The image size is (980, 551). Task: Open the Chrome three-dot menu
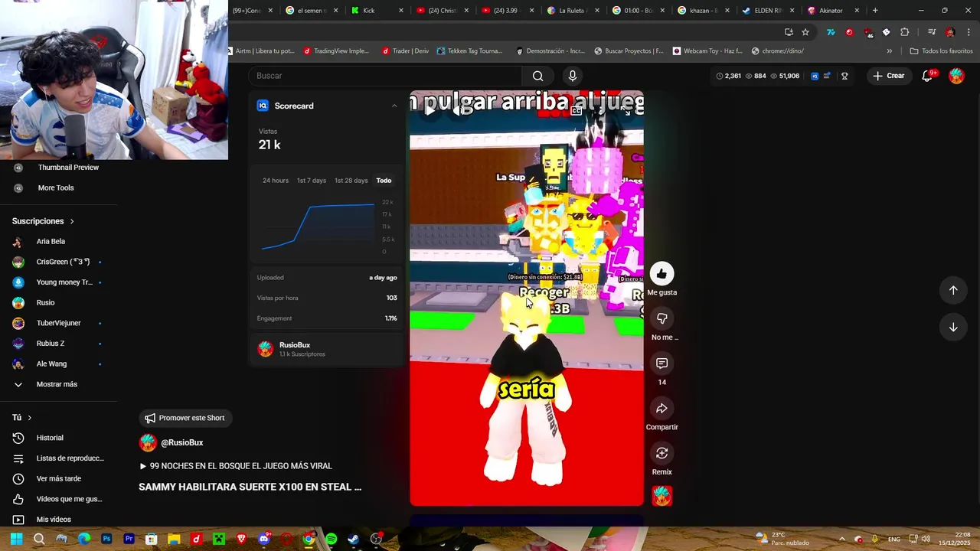point(968,32)
